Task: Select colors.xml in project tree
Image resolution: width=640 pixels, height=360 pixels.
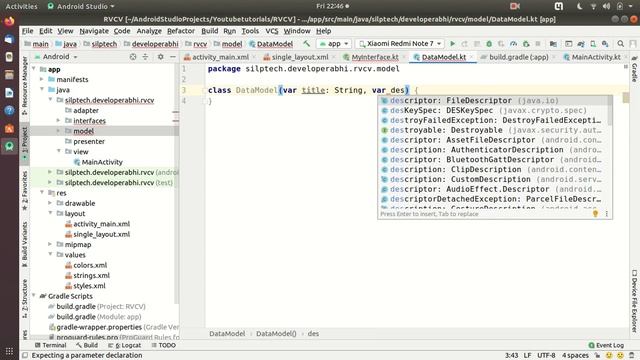Action: (x=90, y=265)
